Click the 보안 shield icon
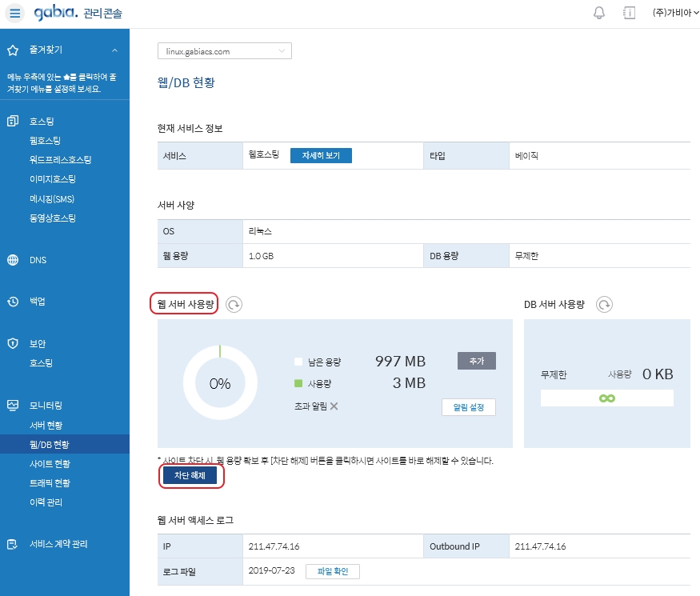Image resolution: width=700 pixels, height=596 pixels. point(13,343)
